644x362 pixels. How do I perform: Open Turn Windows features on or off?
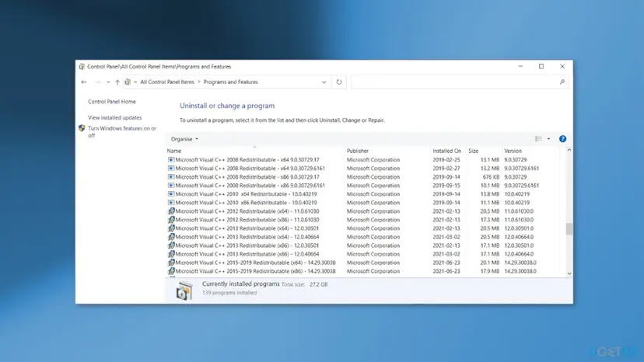pos(122,132)
